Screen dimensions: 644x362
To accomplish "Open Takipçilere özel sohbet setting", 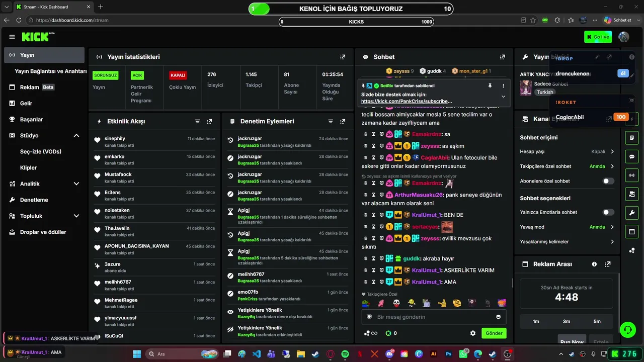I will (x=567, y=166).
